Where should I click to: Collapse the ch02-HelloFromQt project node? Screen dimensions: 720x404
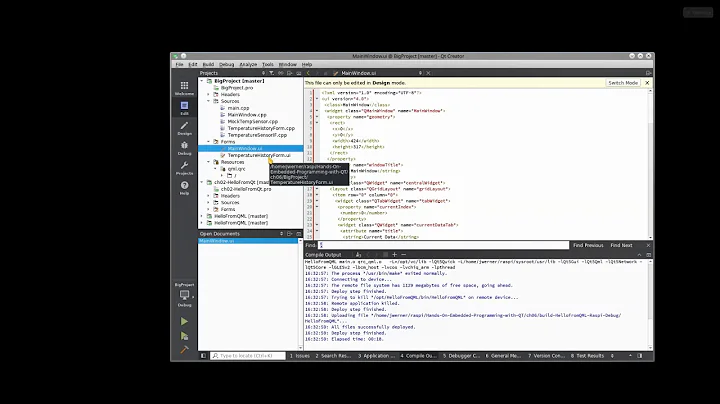[202, 182]
